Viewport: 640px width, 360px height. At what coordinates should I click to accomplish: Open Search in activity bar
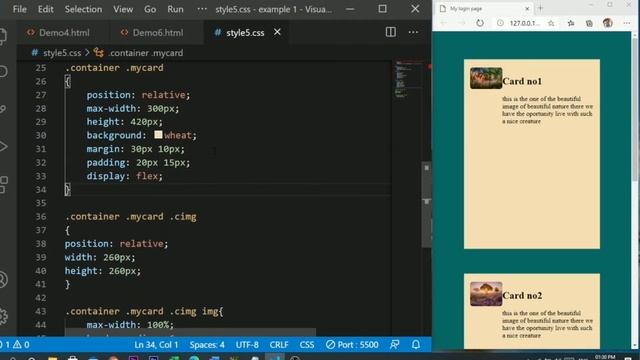[3, 71]
